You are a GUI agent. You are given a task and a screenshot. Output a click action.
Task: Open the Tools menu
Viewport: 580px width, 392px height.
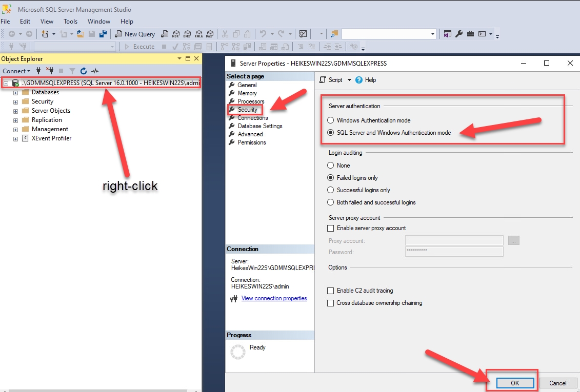(70, 22)
